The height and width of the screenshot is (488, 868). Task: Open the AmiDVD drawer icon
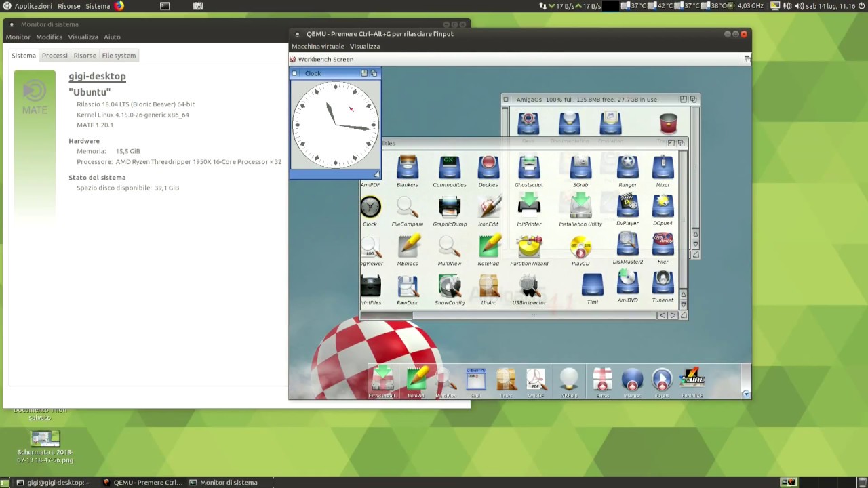(x=627, y=283)
